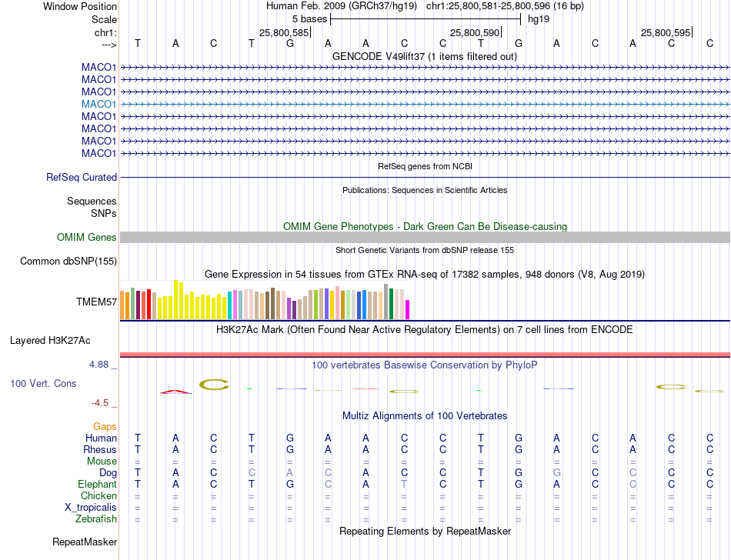The width and height of the screenshot is (731, 560).
Task: Click the 25,800,590 position marker
Action: tap(476, 32)
